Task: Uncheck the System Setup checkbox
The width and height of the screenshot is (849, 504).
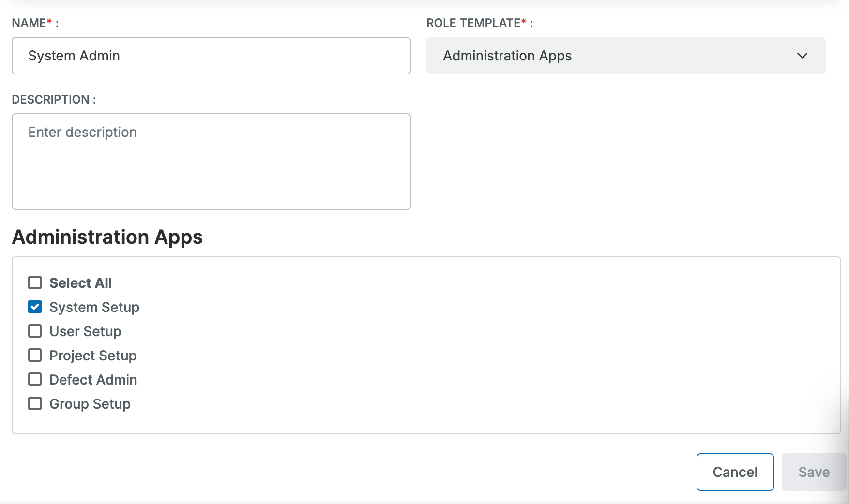Action: [x=34, y=307]
